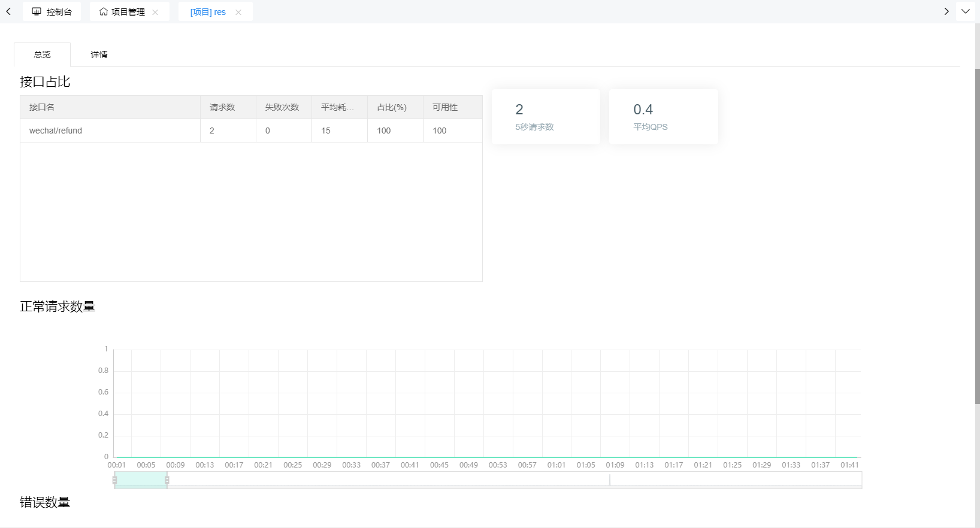Open the 详情 tab
The height and width of the screenshot is (528, 980).
[99, 54]
